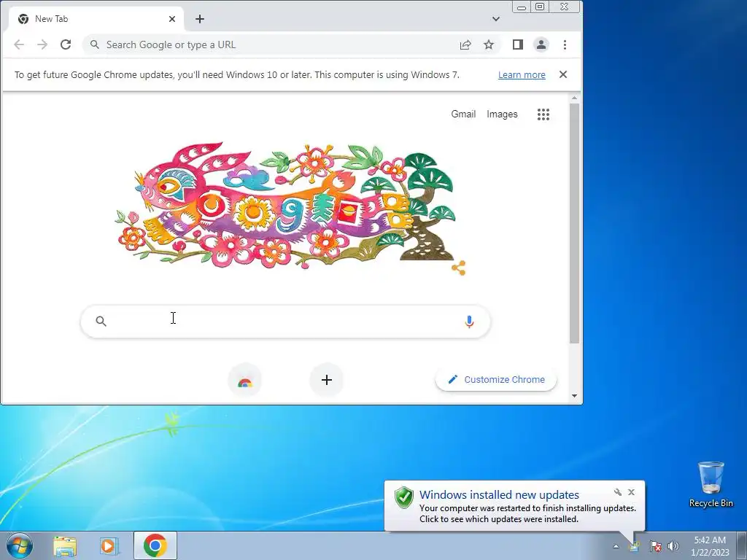Close the Windows updates notification balloon
Image resolution: width=747 pixels, height=560 pixels.
(x=631, y=492)
